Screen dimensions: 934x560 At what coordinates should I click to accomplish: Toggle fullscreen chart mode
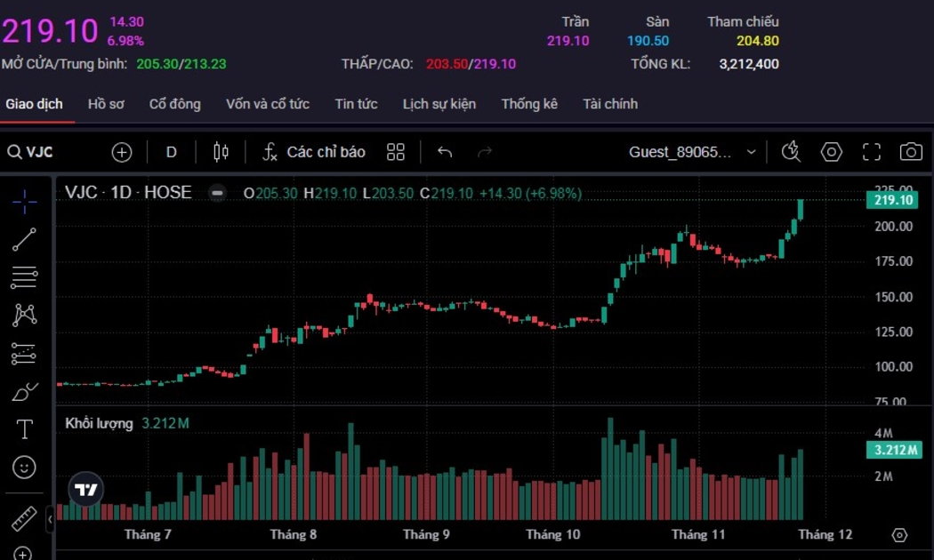click(871, 152)
